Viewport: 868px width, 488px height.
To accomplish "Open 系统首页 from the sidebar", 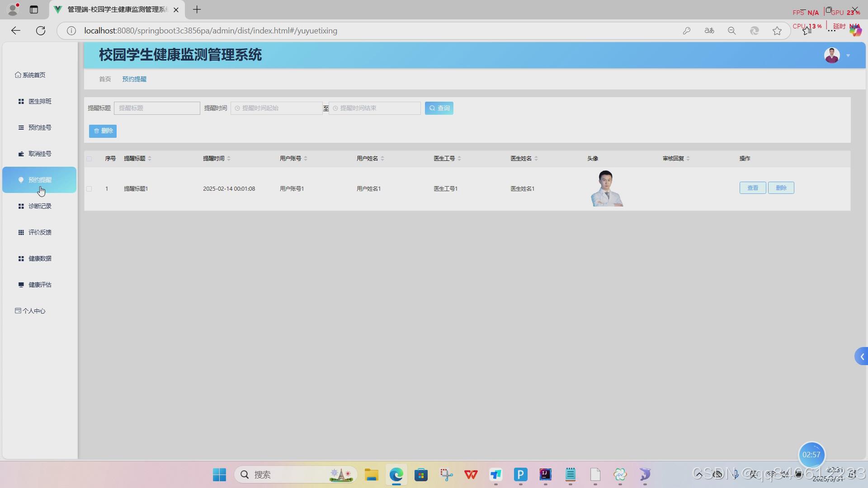I will click(33, 75).
